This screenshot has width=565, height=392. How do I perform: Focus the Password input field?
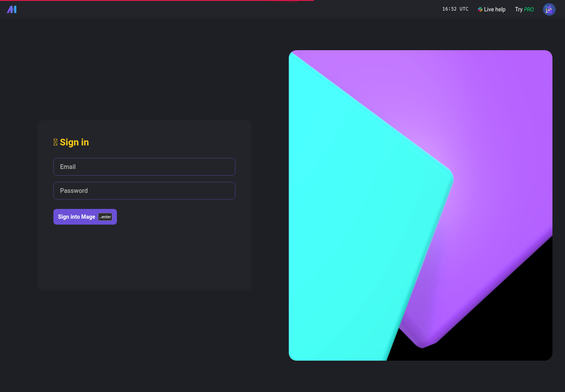pos(144,191)
